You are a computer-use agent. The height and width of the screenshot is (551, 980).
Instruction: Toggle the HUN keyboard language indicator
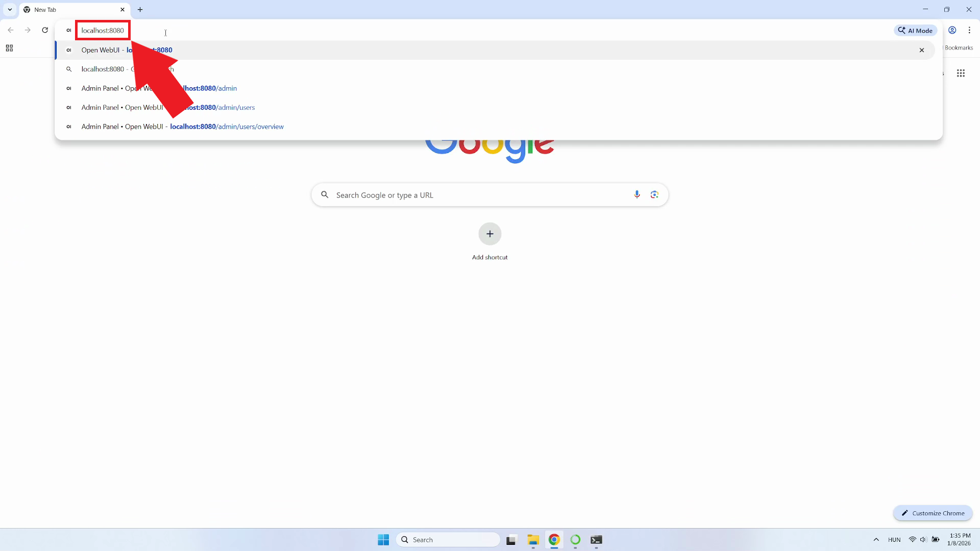point(895,539)
